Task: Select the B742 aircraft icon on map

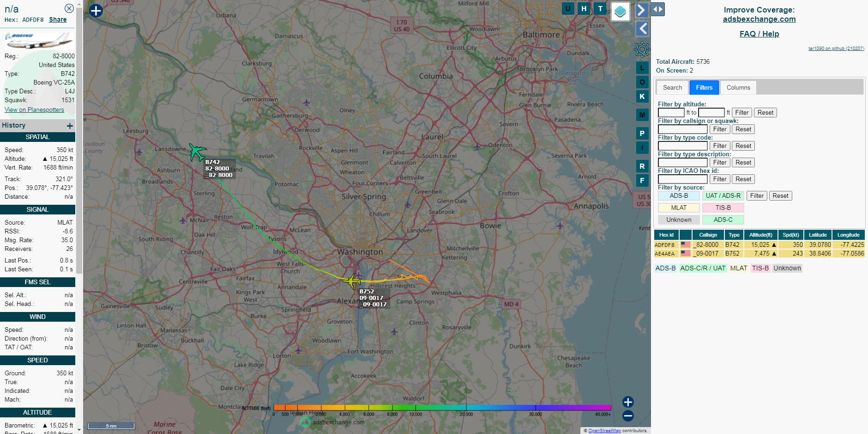Action: [x=198, y=152]
